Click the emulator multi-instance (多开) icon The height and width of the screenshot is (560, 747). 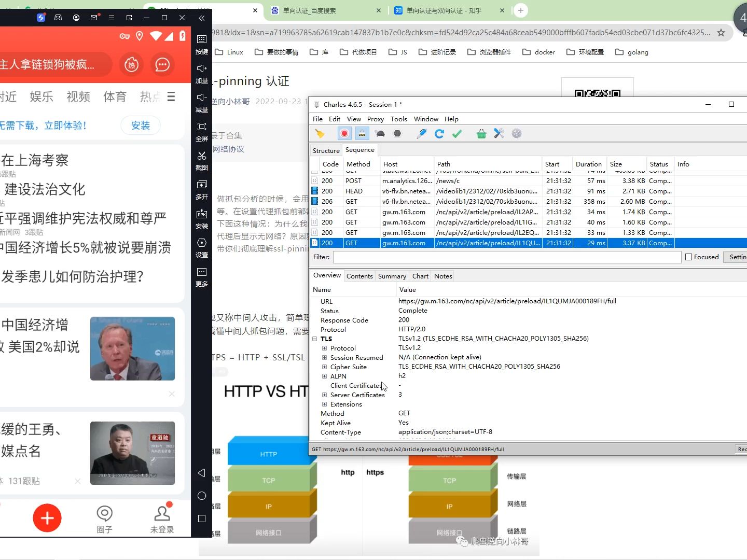(x=202, y=185)
